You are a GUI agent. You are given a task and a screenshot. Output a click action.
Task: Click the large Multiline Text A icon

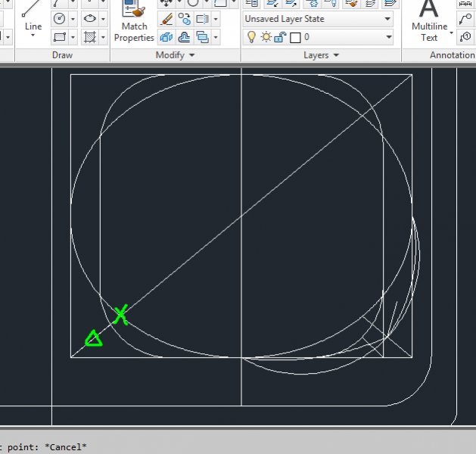click(428, 9)
